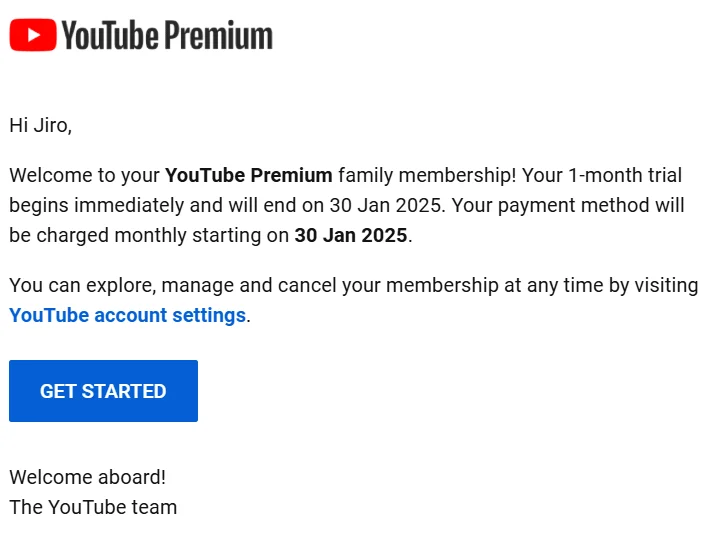Click the word 'Premium' in the header logo
Viewport: 728px width, 544px height.
[219, 35]
